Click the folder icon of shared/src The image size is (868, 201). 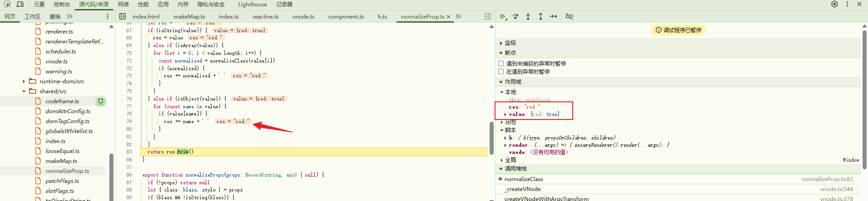click(x=33, y=91)
